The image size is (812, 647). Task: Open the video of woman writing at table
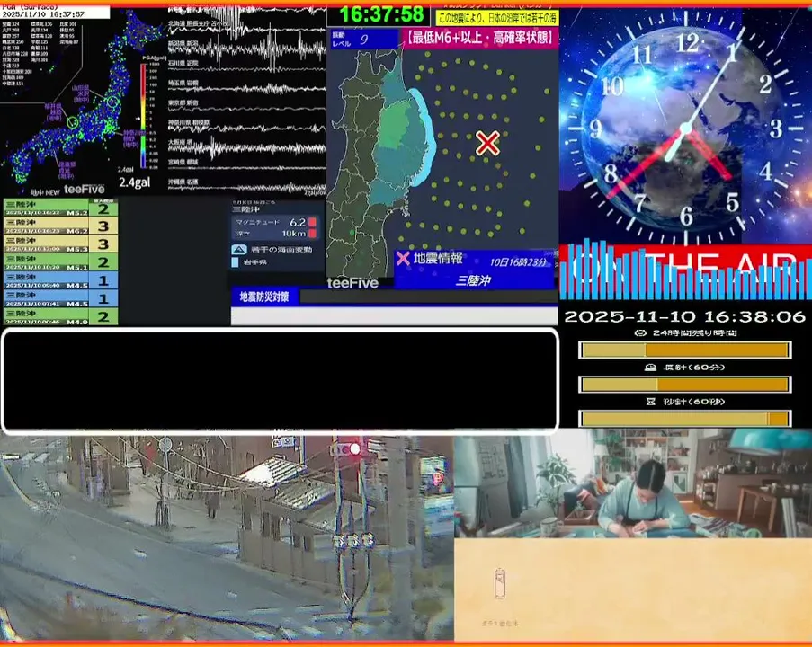coord(633,483)
